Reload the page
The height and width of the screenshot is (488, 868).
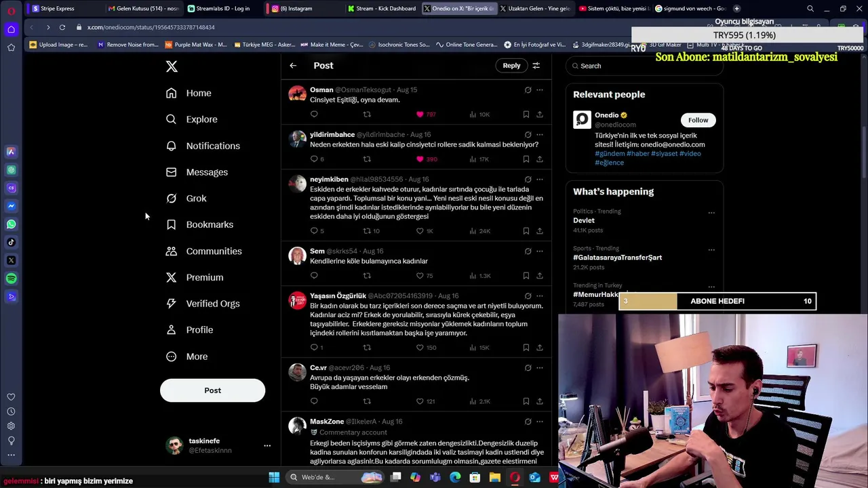(x=62, y=27)
